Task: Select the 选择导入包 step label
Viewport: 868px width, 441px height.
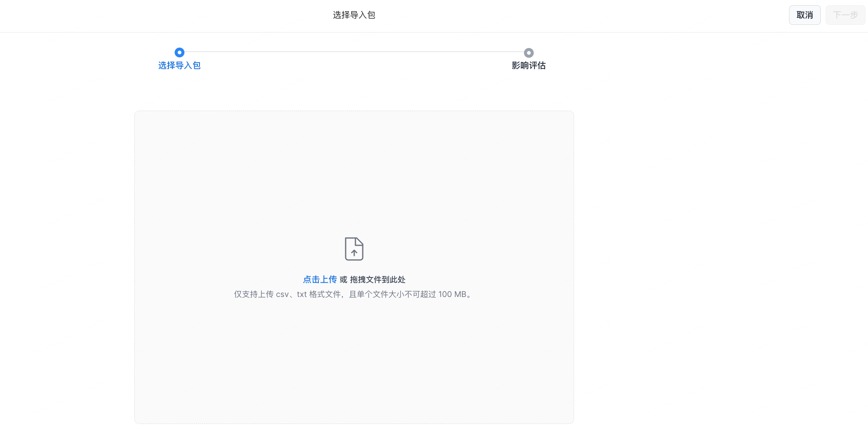Action: (x=179, y=65)
